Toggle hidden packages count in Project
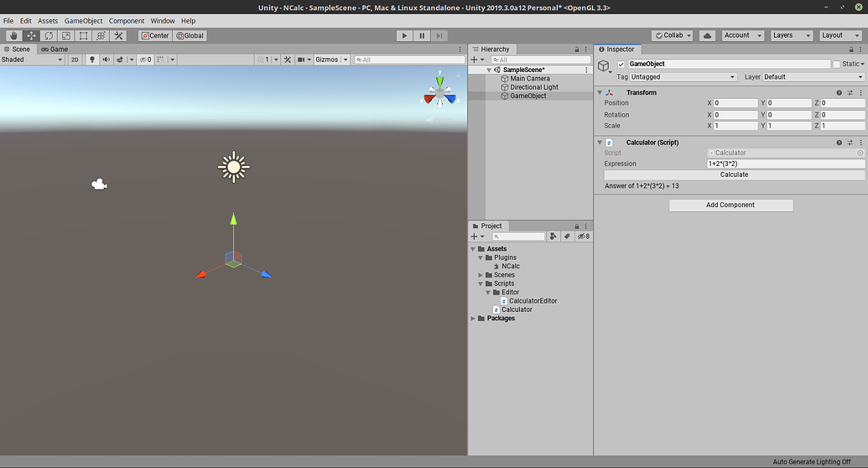The image size is (868, 468). coord(584,237)
